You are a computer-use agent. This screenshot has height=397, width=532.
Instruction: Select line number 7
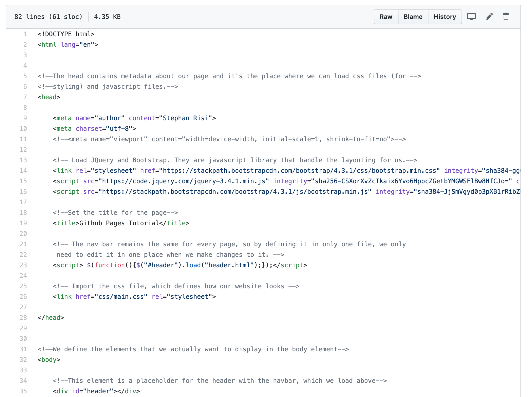[25, 97]
